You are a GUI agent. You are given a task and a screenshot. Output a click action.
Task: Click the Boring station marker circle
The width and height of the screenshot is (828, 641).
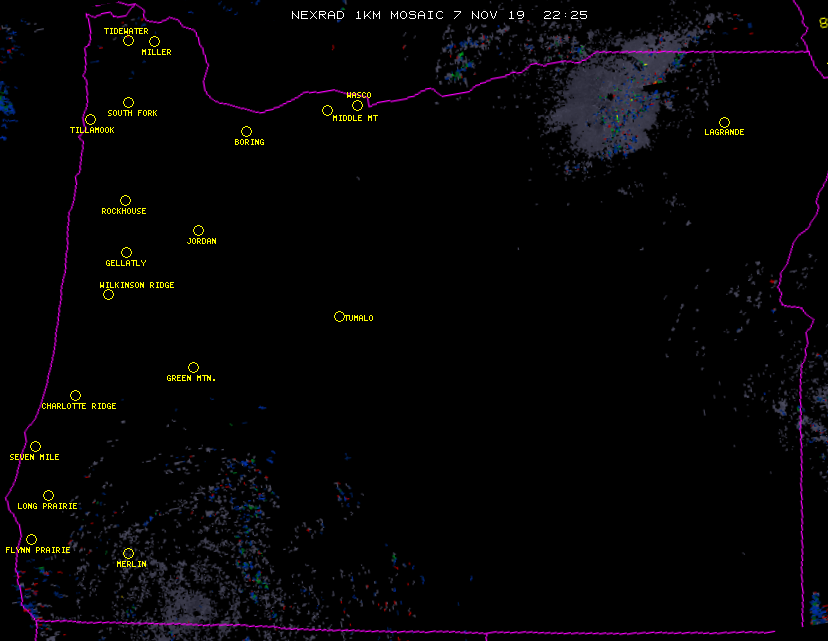point(246,132)
